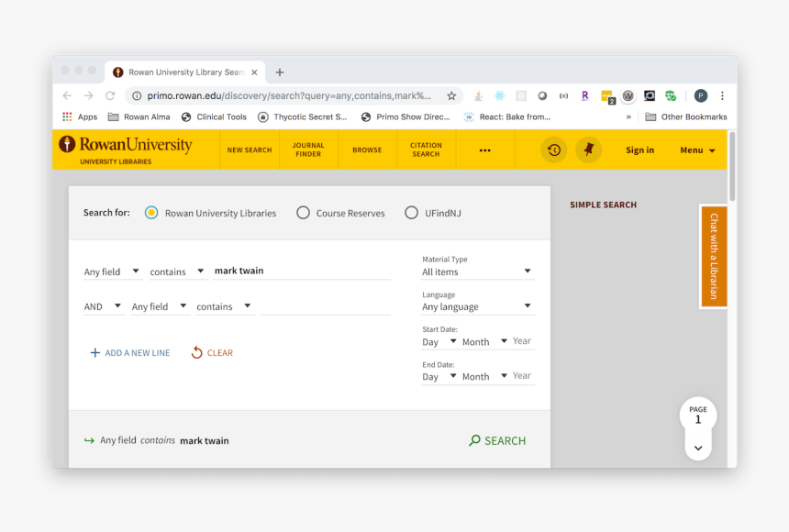Click the search field containing mark twain
The width and height of the screenshot is (789, 532).
click(301, 271)
